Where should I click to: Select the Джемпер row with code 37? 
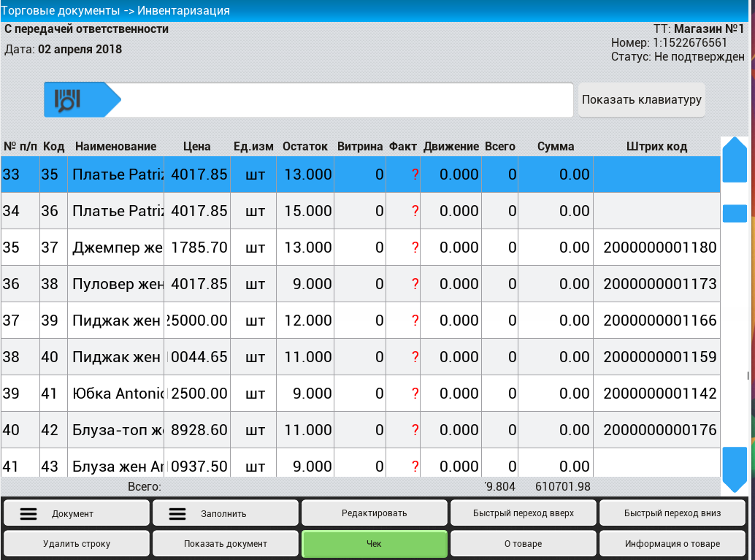tap(360, 247)
